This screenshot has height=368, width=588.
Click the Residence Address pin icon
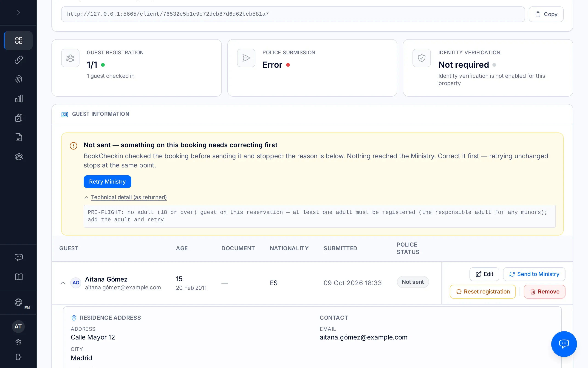74,318
